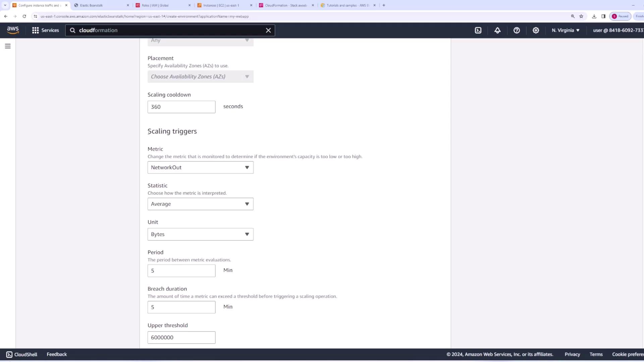Click the Upper threshold input field
The width and height of the screenshot is (644, 362).
tap(181, 338)
